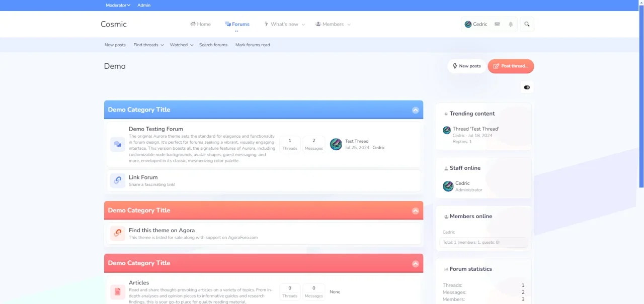Open the Find threads dropdown
This screenshot has height=304, width=644.
(x=148, y=45)
